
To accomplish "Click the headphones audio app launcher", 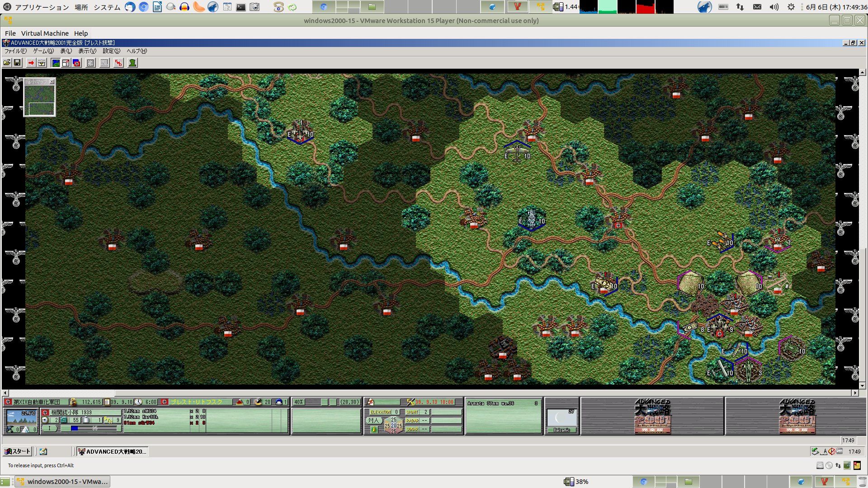I will 184,7.
